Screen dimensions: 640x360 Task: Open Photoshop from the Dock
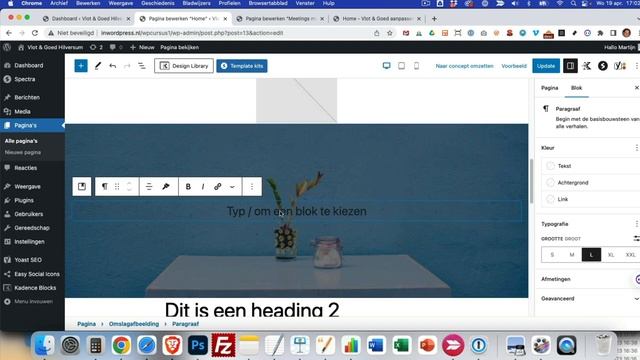coord(198,345)
